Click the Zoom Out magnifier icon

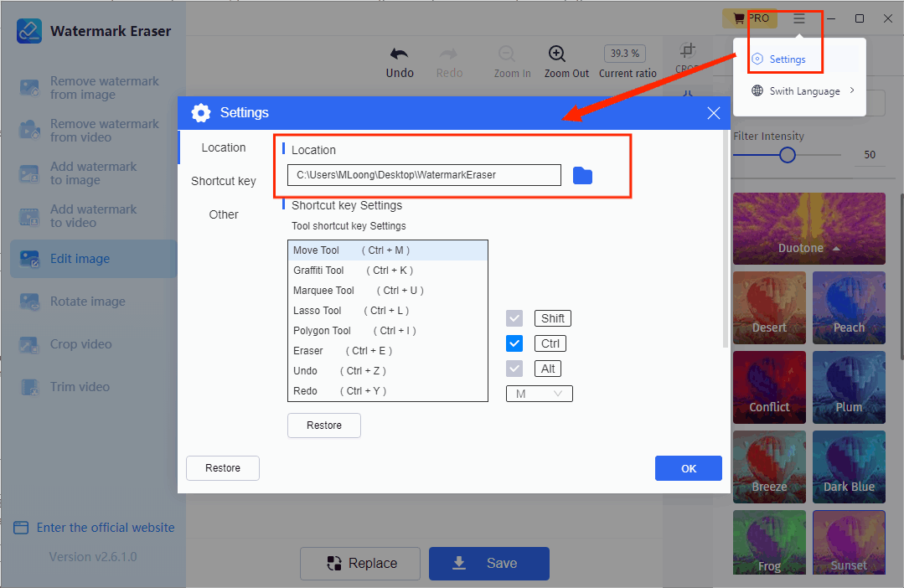[556, 54]
